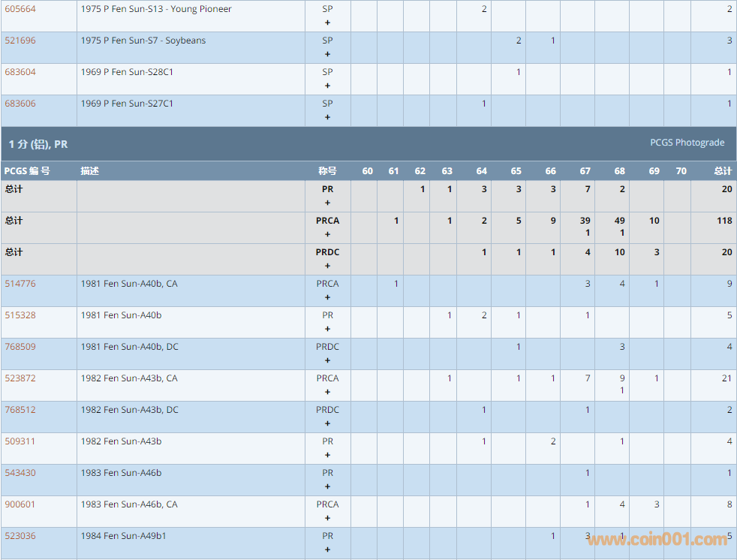Expand the plus for 1975 Young Pioneer row
The width and height of the screenshot is (737, 560).
tap(327, 23)
